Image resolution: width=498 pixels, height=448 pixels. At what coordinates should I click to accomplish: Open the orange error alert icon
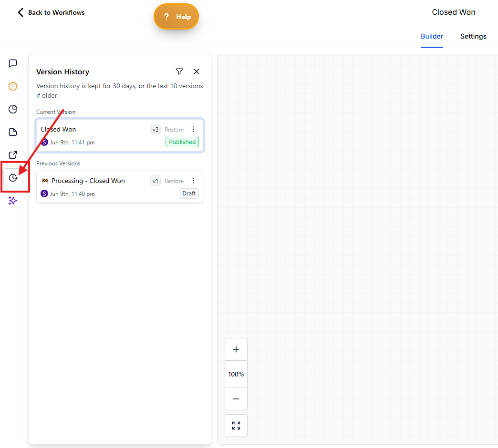pos(13,86)
